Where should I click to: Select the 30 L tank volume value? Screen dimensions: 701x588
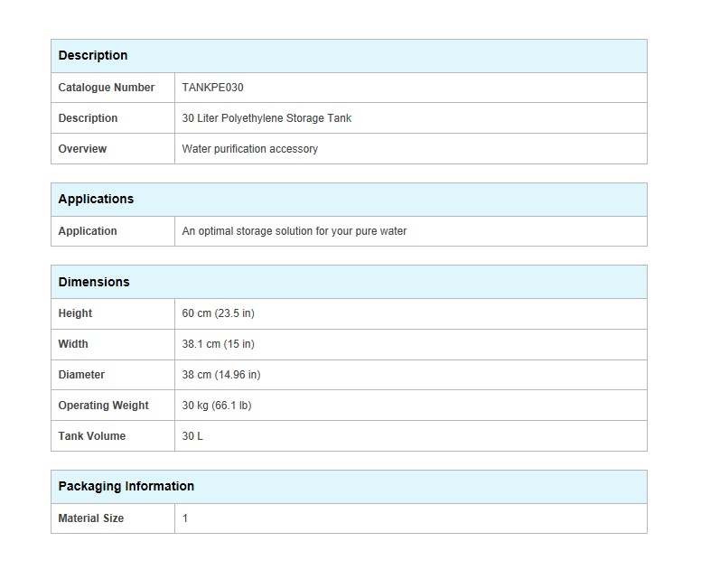point(192,436)
